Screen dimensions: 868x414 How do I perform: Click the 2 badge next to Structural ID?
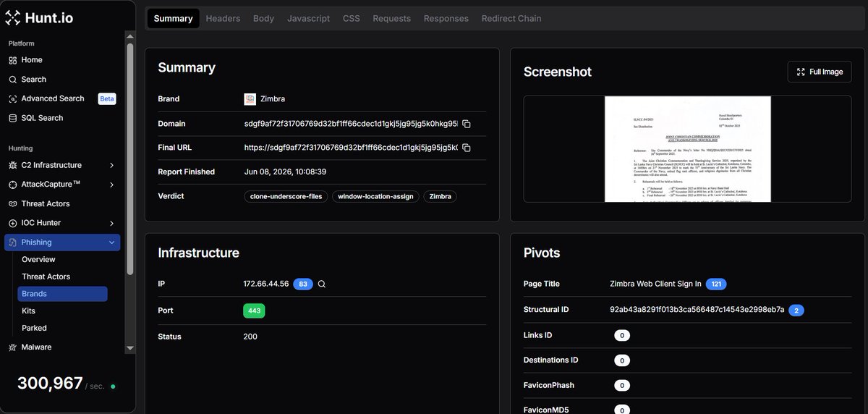click(796, 310)
